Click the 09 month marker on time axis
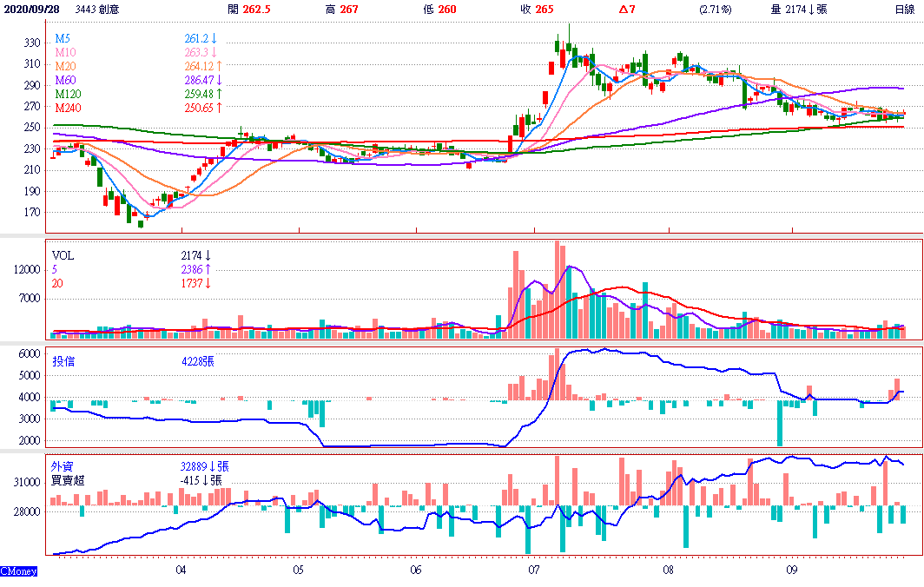This screenshot has width=924, height=587. coord(792,571)
